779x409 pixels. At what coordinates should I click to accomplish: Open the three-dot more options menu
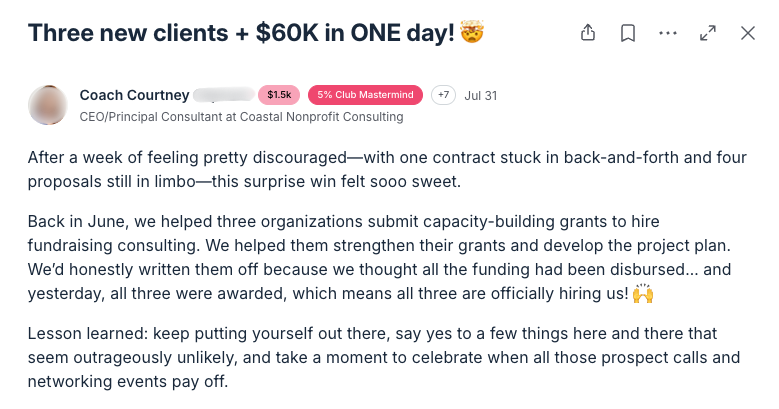coord(668,33)
